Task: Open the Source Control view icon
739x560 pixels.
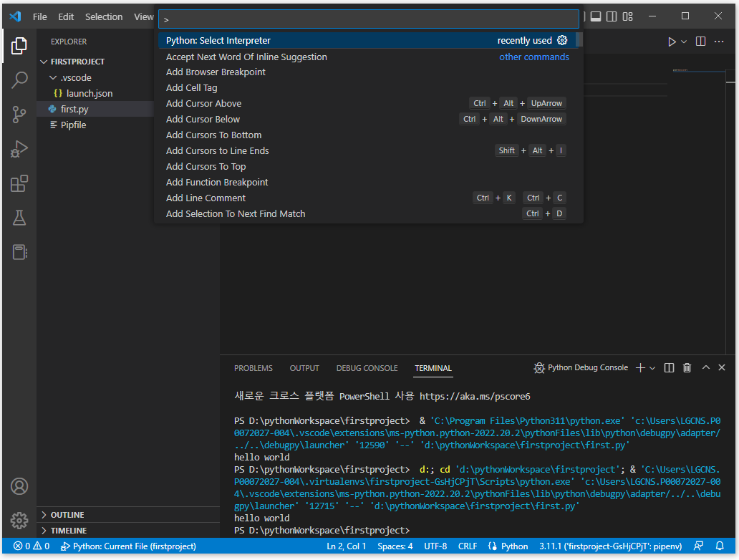Action: pyautogui.click(x=19, y=114)
